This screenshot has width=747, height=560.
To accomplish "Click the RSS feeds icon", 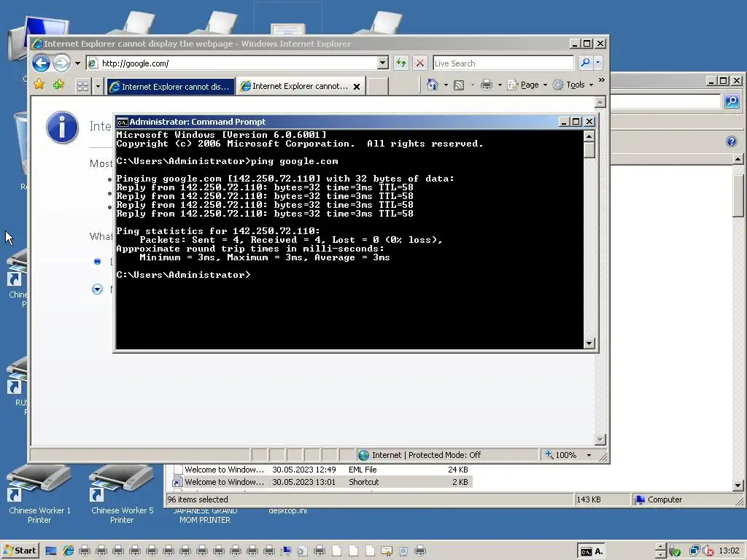I will [459, 85].
